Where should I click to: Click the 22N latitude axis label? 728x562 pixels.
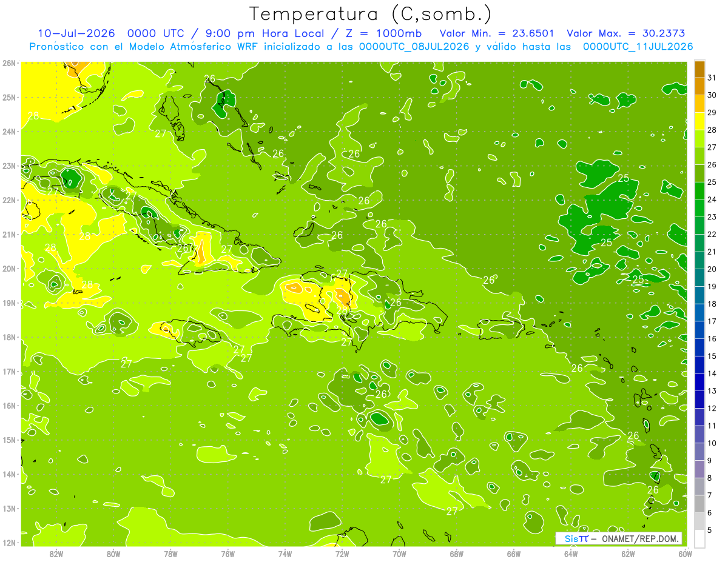[x=9, y=199]
